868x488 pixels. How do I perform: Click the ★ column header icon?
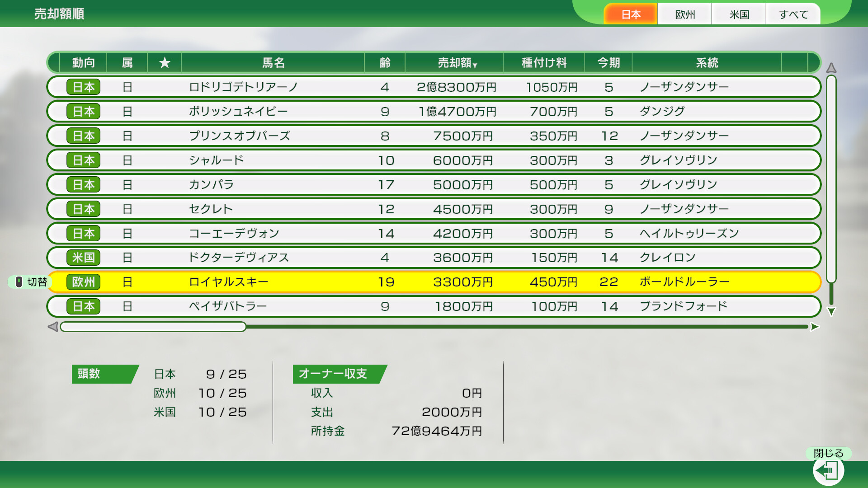(164, 63)
